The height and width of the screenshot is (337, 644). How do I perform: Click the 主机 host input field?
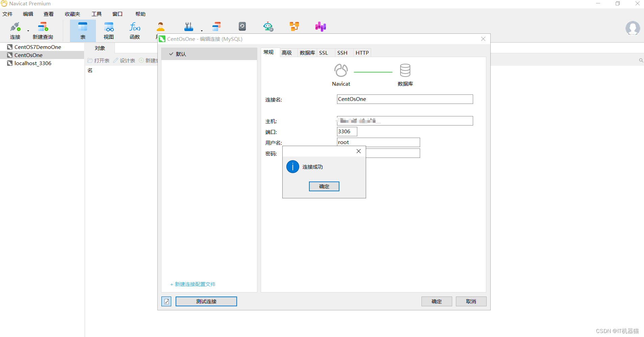tap(405, 121)
